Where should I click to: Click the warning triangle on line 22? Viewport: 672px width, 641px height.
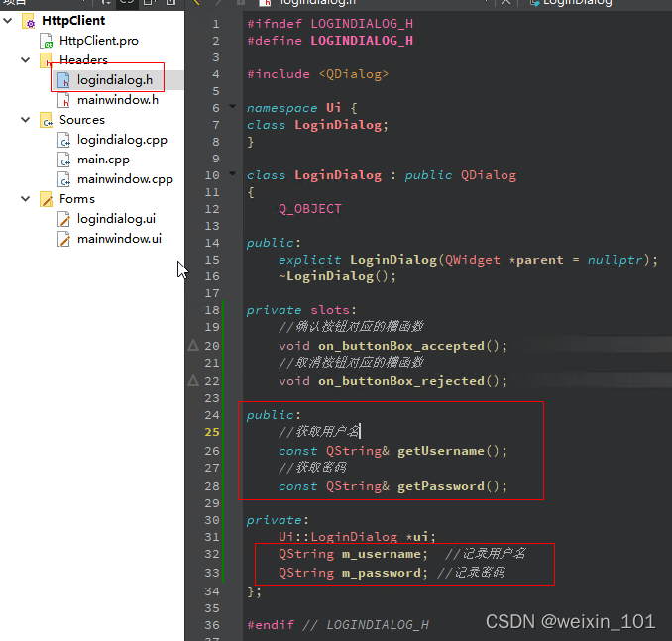click(x=193, y=380)
